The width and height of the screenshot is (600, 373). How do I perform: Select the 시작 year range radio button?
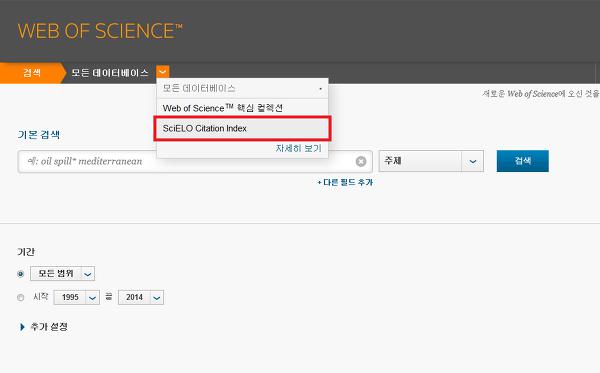pyautogui.click(x=21, y=298)
